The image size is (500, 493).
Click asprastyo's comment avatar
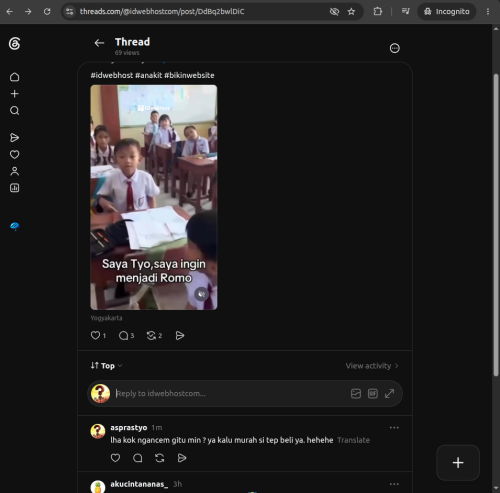click(98, 431)
